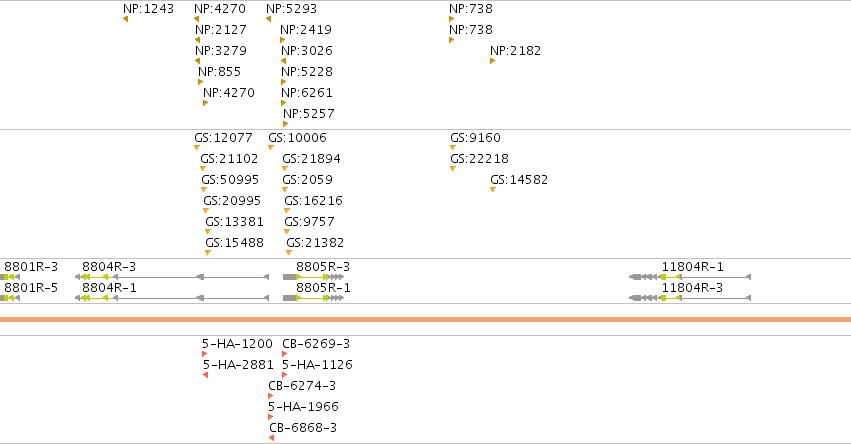
Task: Select the NP:855 feature label
Action: (x=219, y=72)
